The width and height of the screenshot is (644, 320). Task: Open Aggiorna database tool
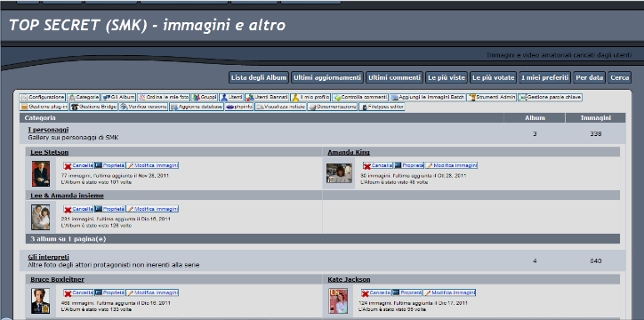click(197, 107)
